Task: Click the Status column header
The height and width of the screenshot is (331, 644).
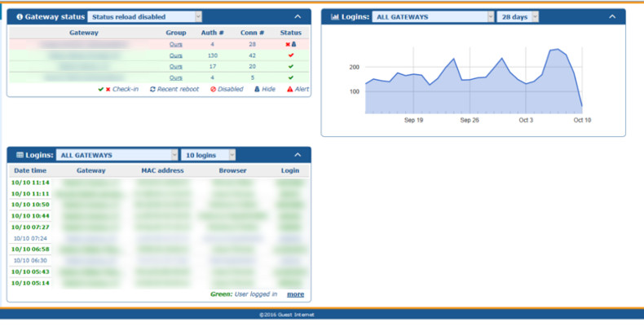Action: tap(291, 33)
